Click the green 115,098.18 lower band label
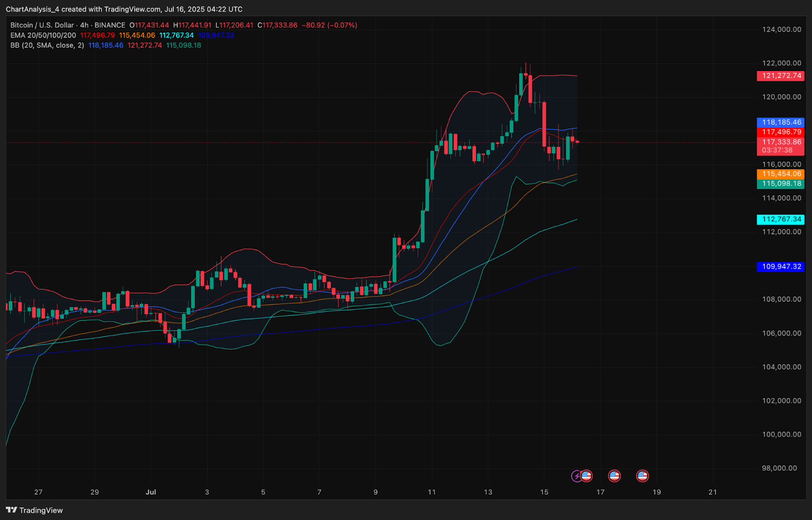 781,183
